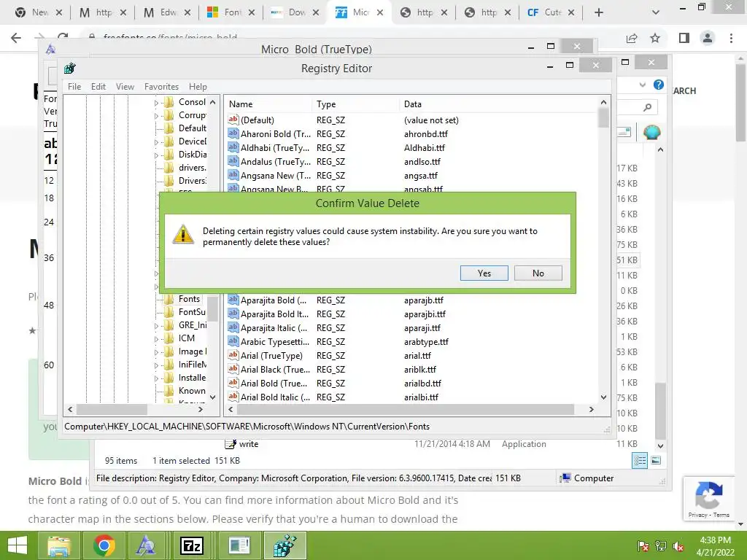
Task: Select the Arial Bold (True... value icon
Action: 233,382
